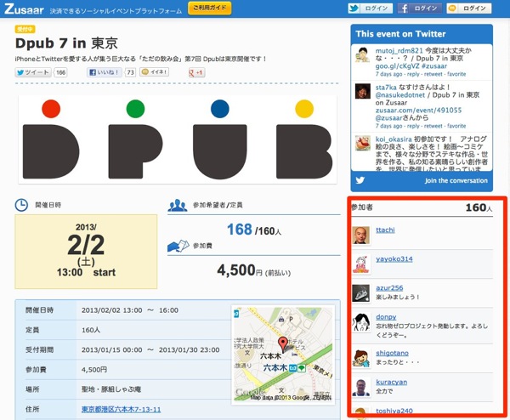Open the address link 東京都港区六本木7-13-11
510x420 pixels.
click(121, 409)
